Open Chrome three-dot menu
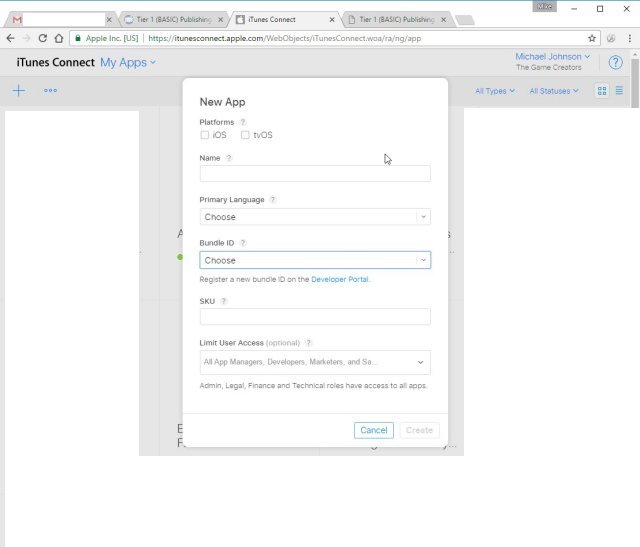The width and height of the screenshot is (640, 547). click(x=630, y=38)
